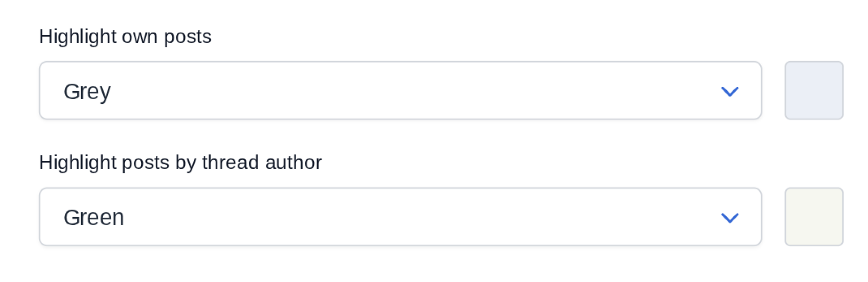Click the combo box showing Green
Viewport: 868px width, 282px height.
tap(400, 217)
